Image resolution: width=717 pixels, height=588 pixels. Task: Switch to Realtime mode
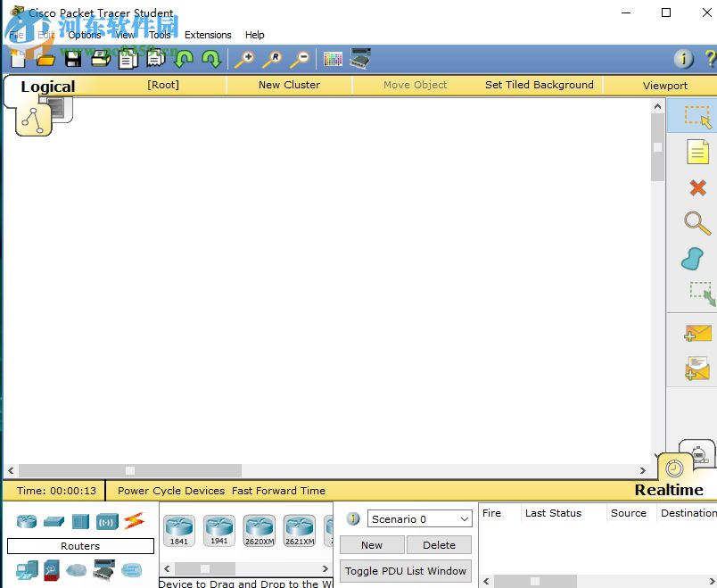669,490
